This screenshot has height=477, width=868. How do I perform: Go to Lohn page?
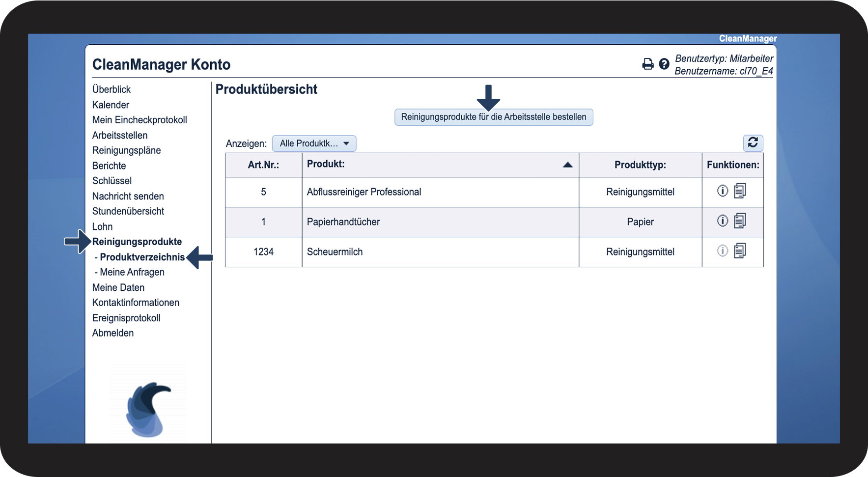[x=102, y=226]
